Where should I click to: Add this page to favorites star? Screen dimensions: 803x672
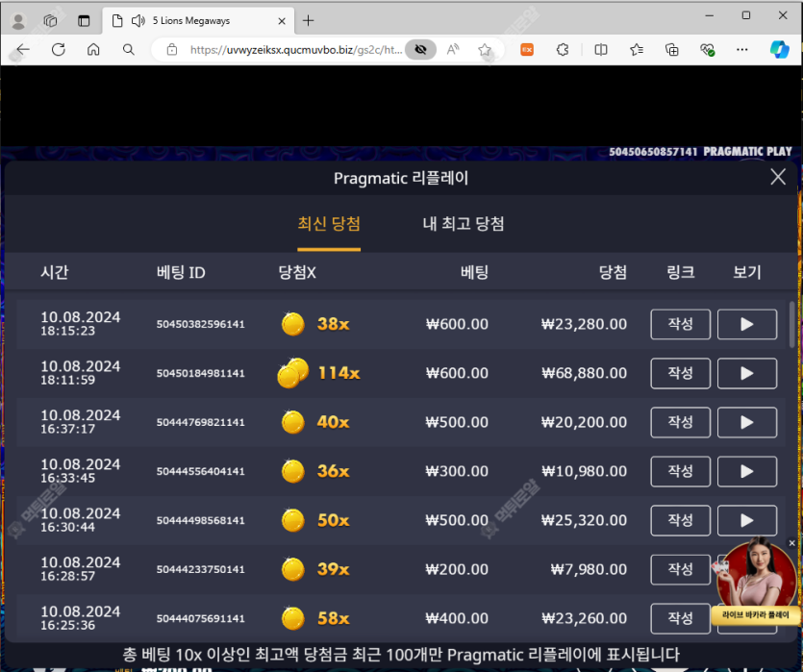[485, 50]
